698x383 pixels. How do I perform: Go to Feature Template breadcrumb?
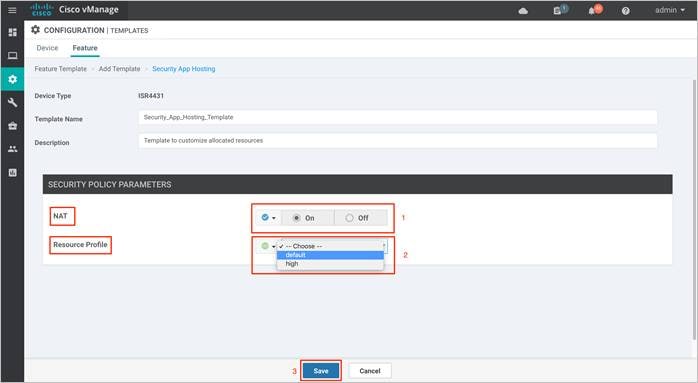61,69
